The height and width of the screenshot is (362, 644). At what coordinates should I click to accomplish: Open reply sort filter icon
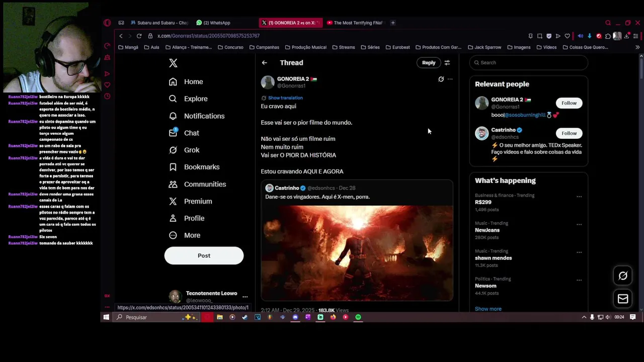click(x=447, y=63)
